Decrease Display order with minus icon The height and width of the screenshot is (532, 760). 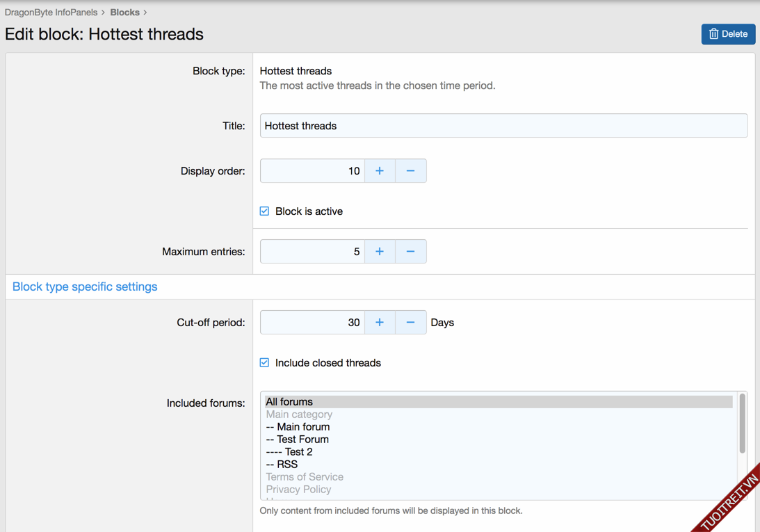click(x=410, y=171)
